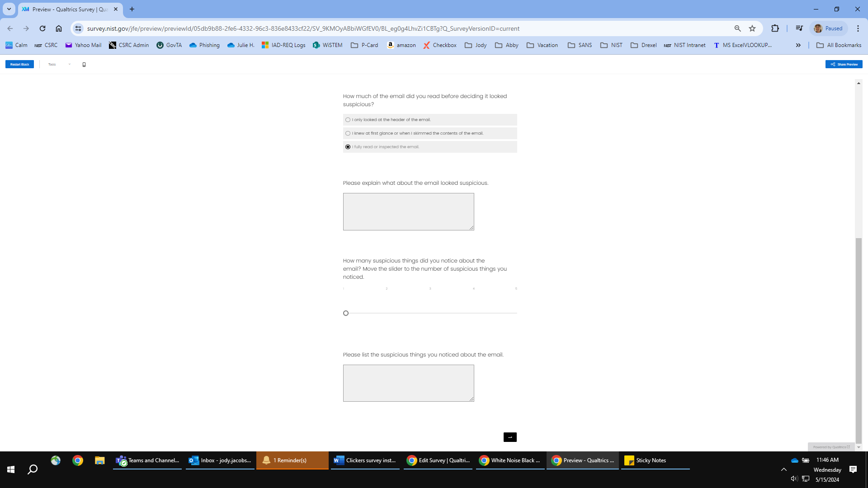
Task: Open the All Bookmarks folder
Action: click(x=839, y=45)
